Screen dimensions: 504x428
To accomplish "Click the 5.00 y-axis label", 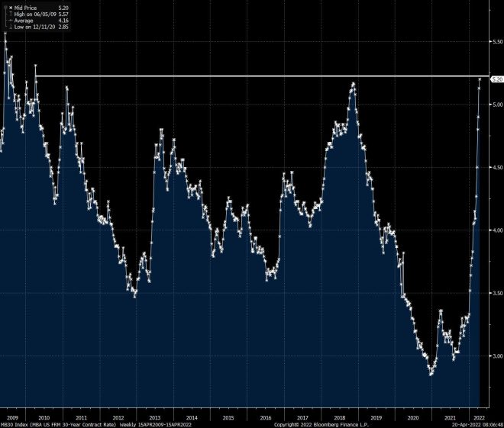I will (497, 105).
